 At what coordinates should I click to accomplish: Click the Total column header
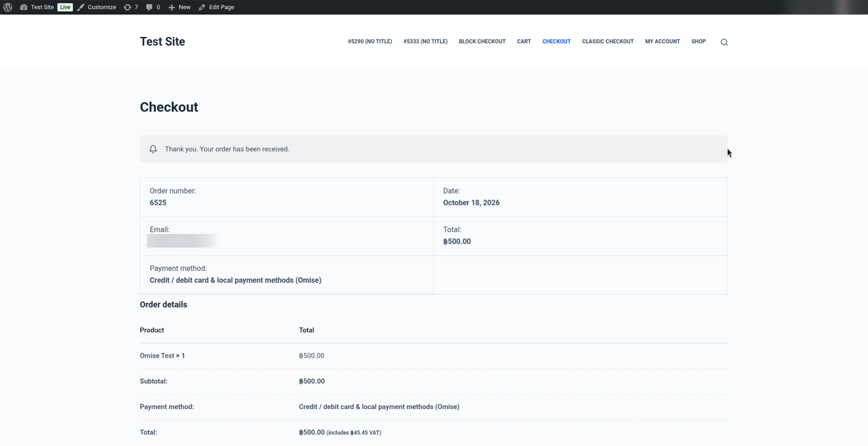306,330
